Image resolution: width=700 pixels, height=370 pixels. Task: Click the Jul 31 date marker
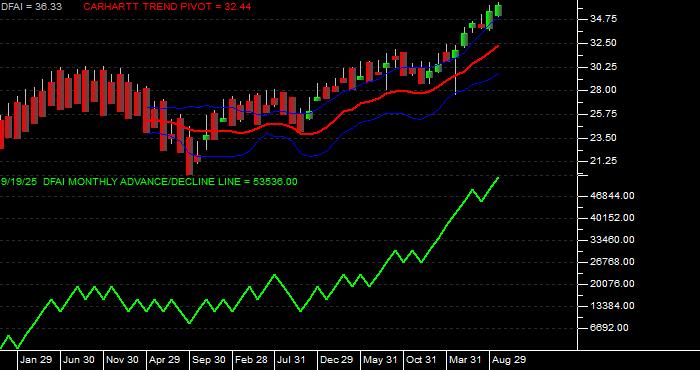click(x=291, y=360)
